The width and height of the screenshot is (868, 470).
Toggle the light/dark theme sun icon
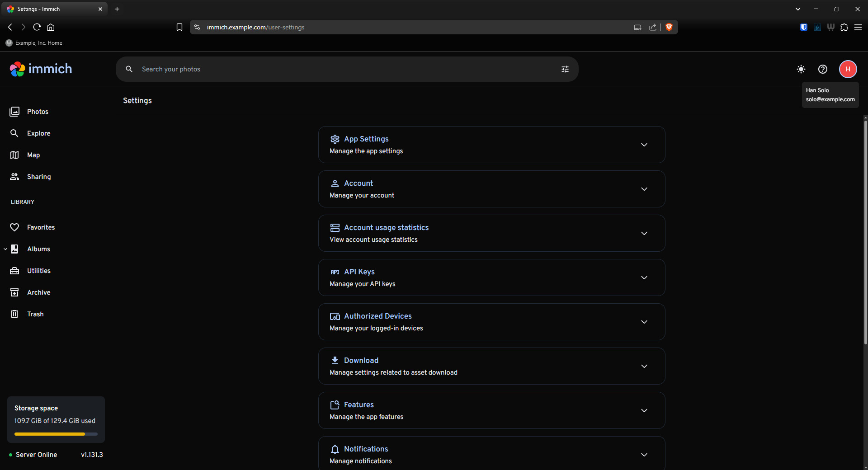[801, 69]
